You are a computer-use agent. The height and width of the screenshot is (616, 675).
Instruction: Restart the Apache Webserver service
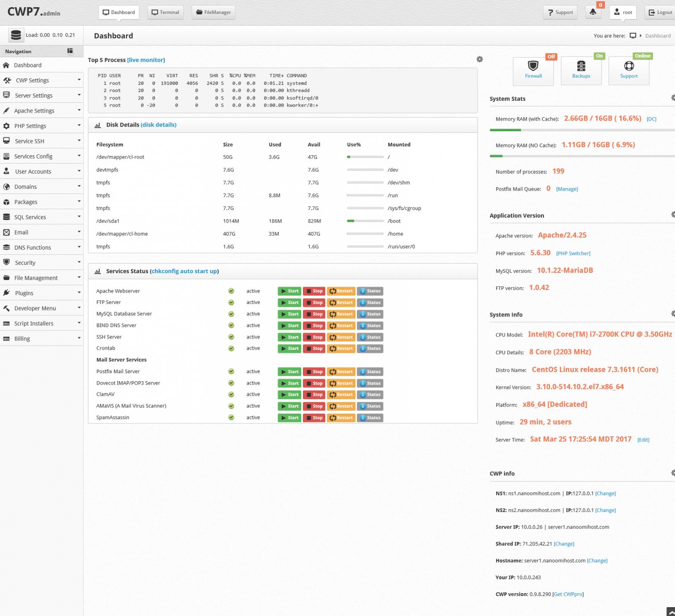[x=341, y=291]
